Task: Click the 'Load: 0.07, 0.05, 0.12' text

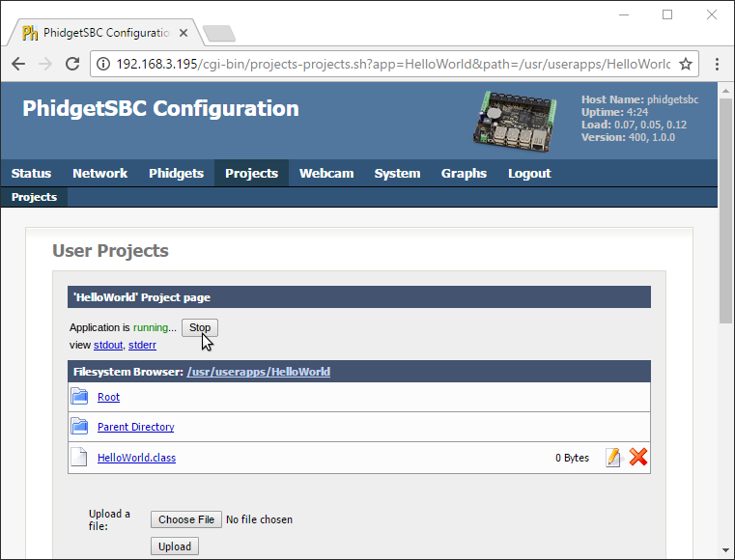Action: click(635, 126)
